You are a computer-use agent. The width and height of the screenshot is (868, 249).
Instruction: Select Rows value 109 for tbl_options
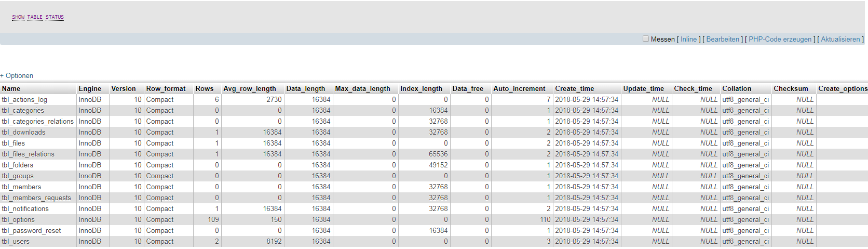(213, 219)
